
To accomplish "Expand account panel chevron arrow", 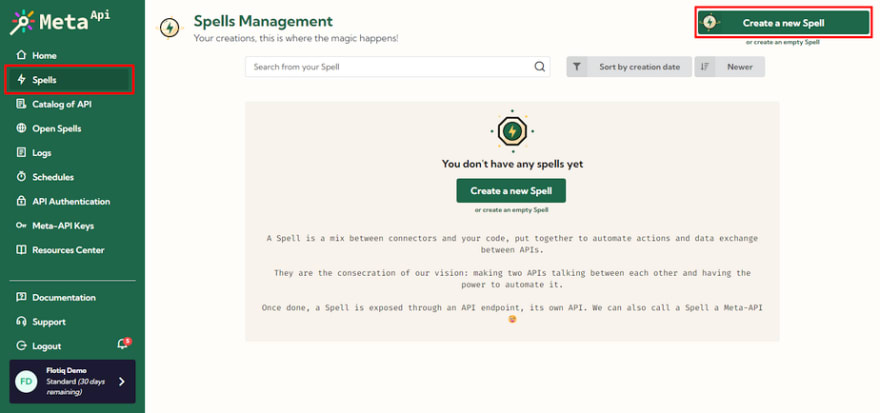I will pyautogui.click(x=122, y=382).
